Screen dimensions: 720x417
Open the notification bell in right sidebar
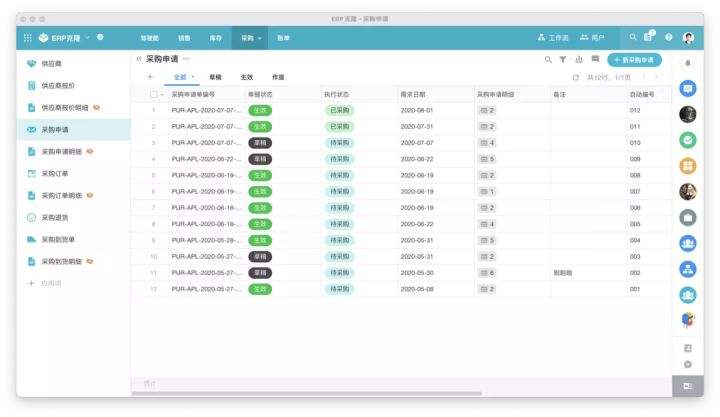click(687, 62)
